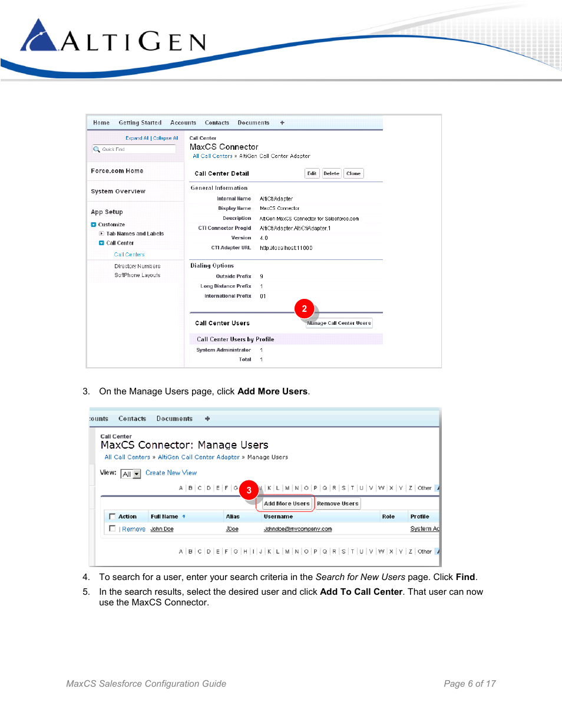Click Other filter below the user table

pos(425,552)
